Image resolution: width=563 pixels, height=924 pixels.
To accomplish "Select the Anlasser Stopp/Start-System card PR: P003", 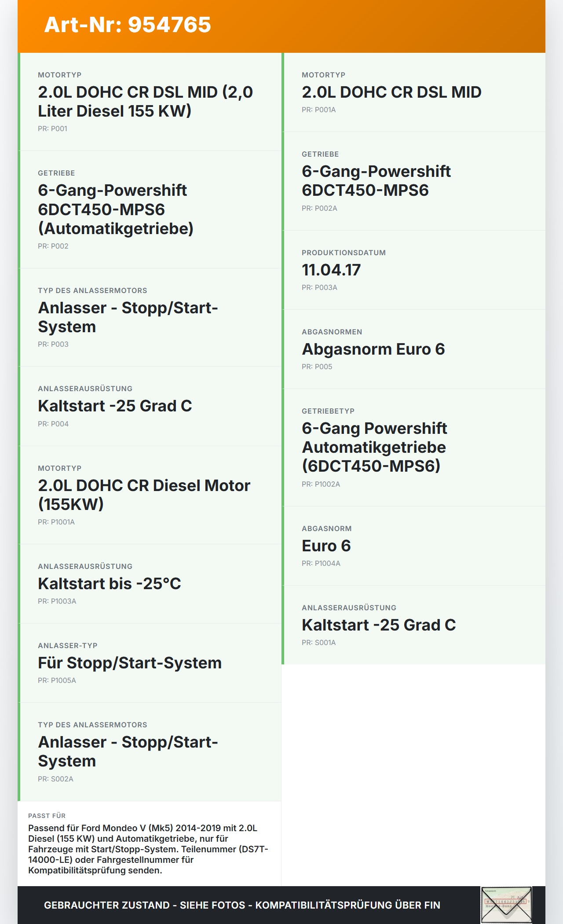I will click(x=150, y=317).
